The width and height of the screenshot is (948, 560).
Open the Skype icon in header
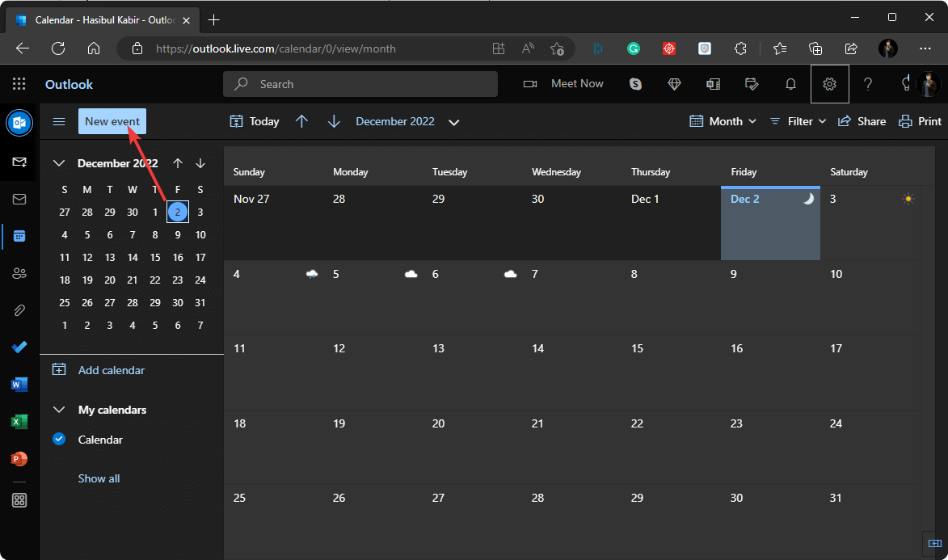click(x=636, y=84)
